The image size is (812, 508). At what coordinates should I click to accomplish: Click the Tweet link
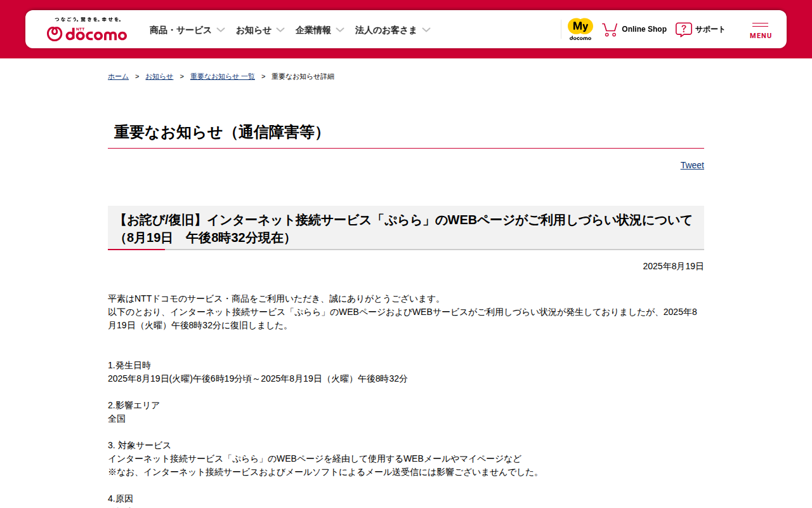(x=692, y=165)
